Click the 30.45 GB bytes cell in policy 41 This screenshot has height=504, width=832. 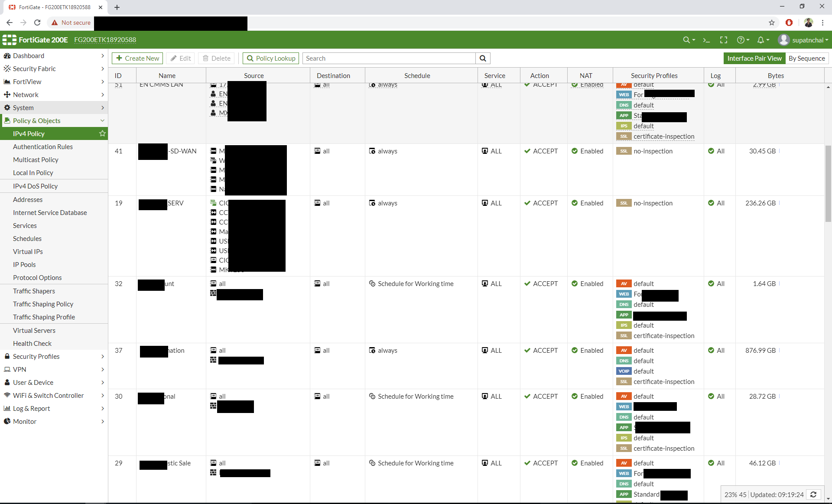[x=762, y=151]
